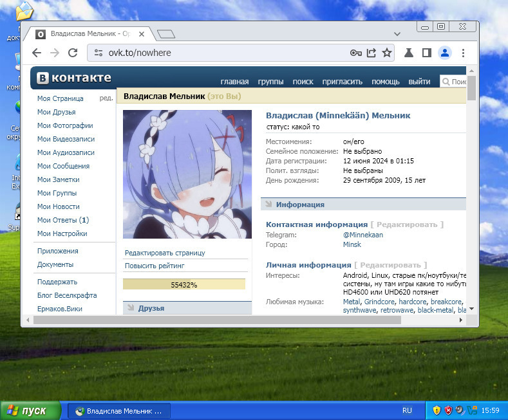
Task: Close the Владислав Мельник tab
Action: click(x=142, y=34)
